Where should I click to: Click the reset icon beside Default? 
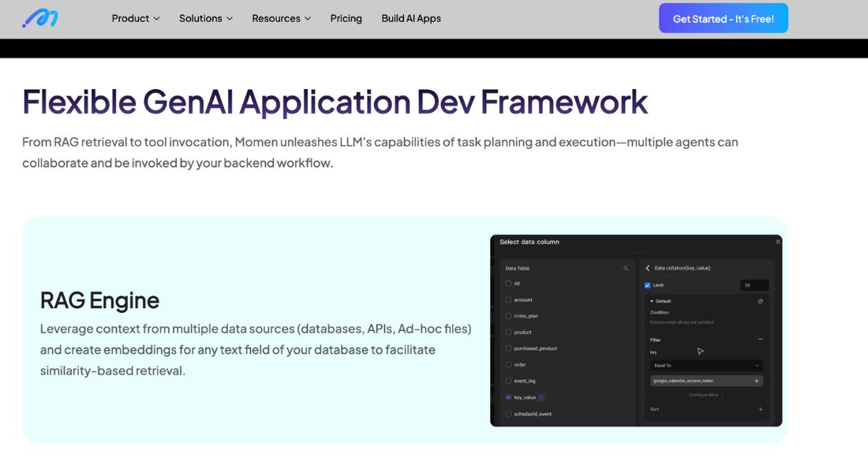[x=760, y=300]
